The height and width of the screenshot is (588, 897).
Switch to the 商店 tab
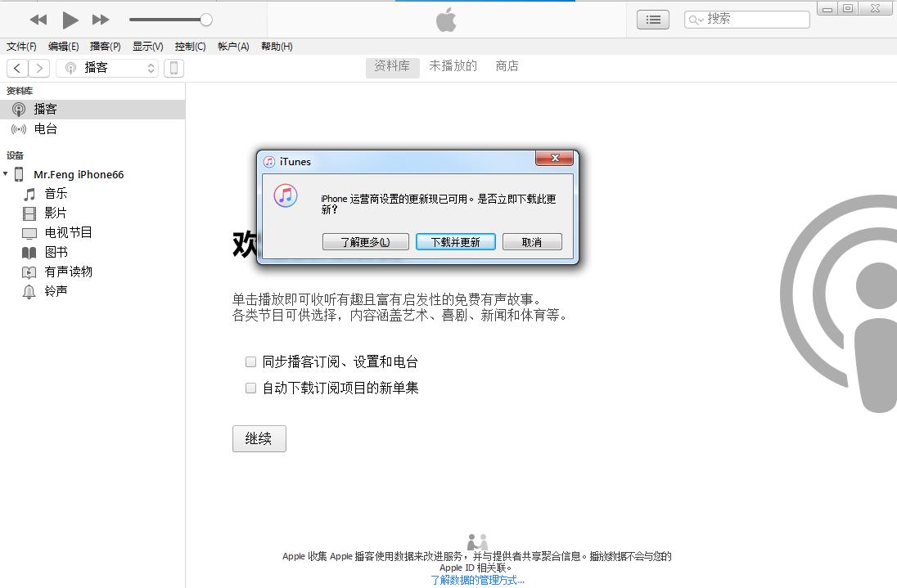click(x=507, y=66)
